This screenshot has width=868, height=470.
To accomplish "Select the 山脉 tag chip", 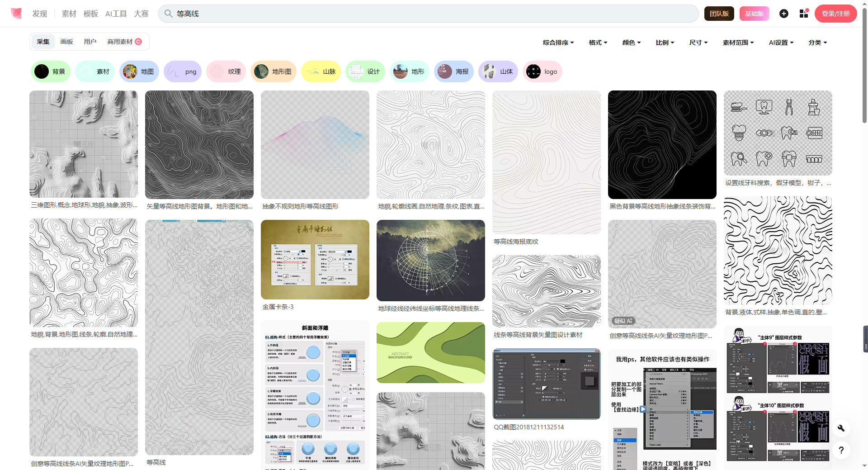I will (321, 71).
